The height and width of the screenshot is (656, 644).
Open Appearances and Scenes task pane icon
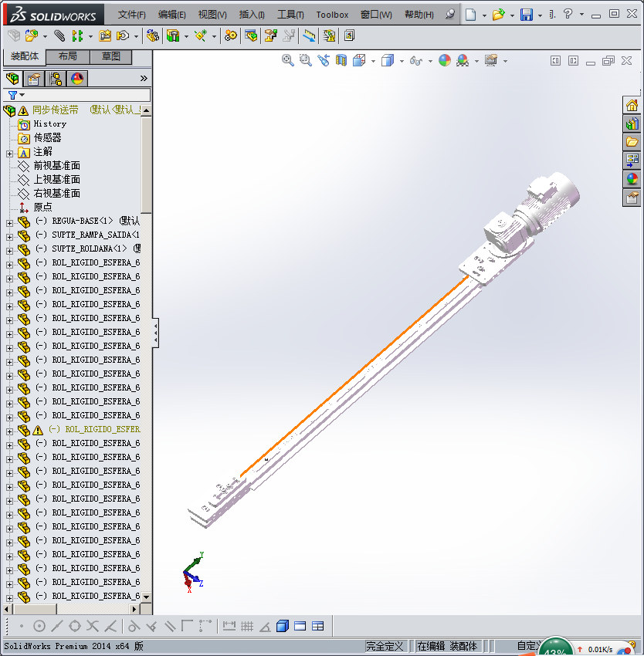tap(632, 179)
